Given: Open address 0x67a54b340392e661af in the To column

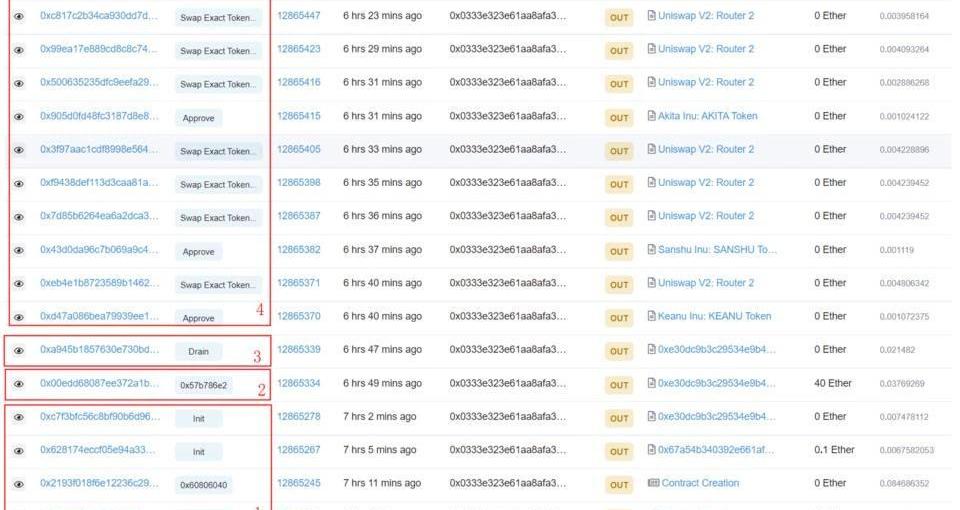Looking at the screenshot, I should 716,450.
